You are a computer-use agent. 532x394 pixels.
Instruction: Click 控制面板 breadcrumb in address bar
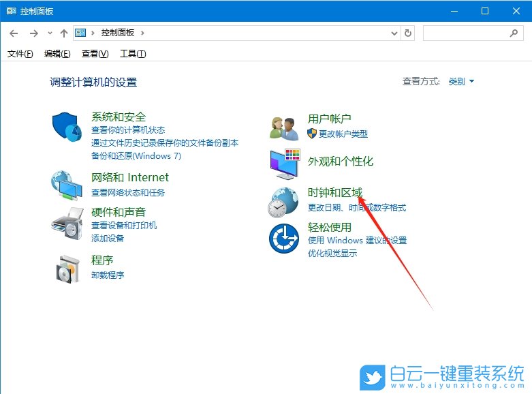click(118, 33)
